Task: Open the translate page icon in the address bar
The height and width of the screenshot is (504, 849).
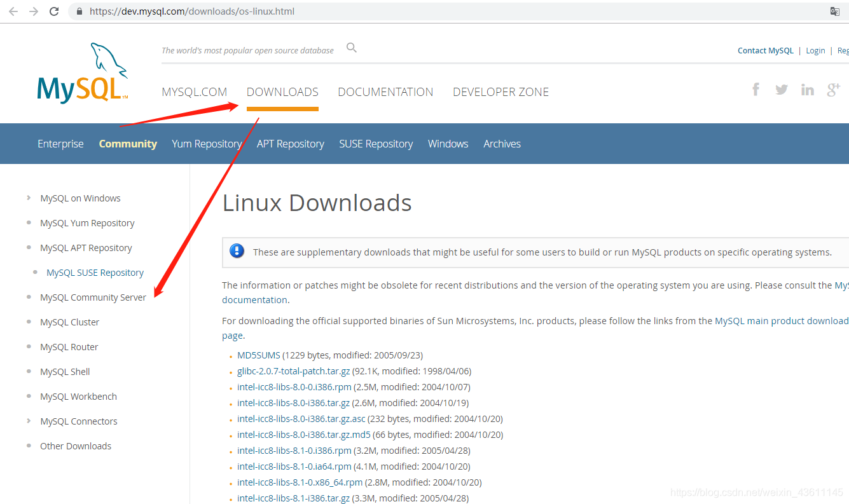Action: click(835, 11)
